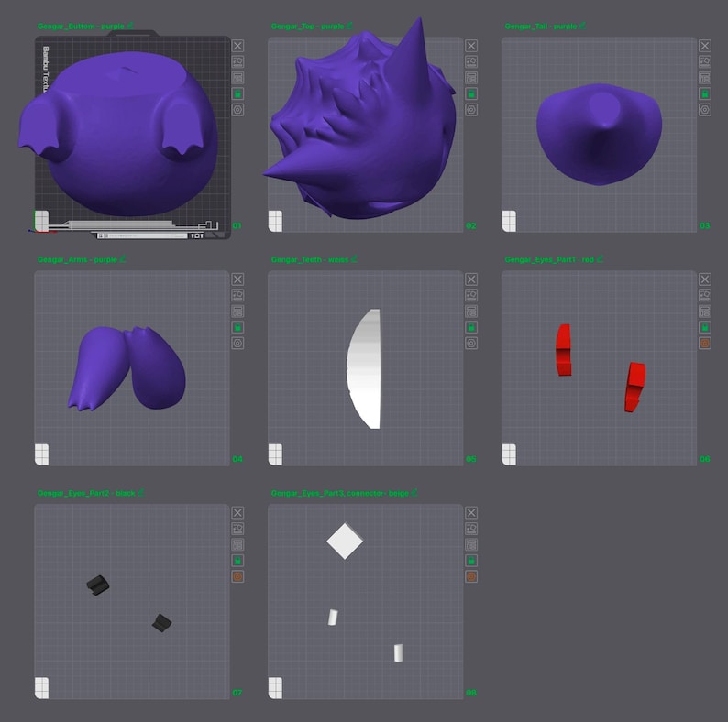Auto orient objects on Gengar_Teeth plate

(471, 295)
